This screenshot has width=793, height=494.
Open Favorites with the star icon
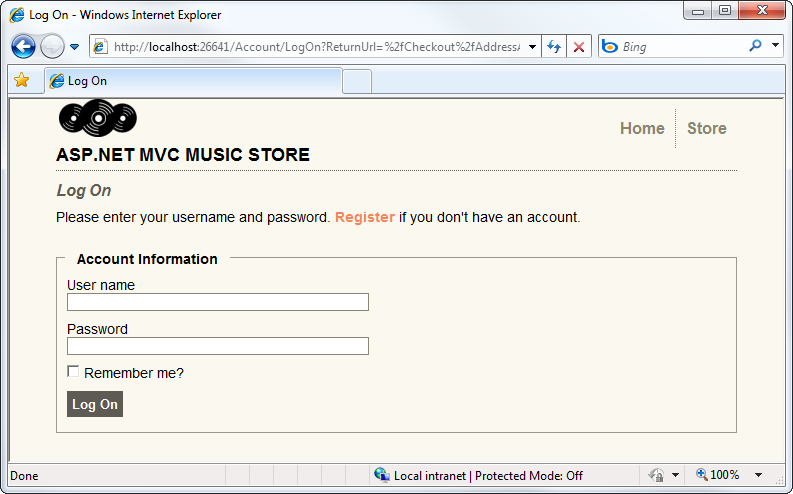coord(21,80)
